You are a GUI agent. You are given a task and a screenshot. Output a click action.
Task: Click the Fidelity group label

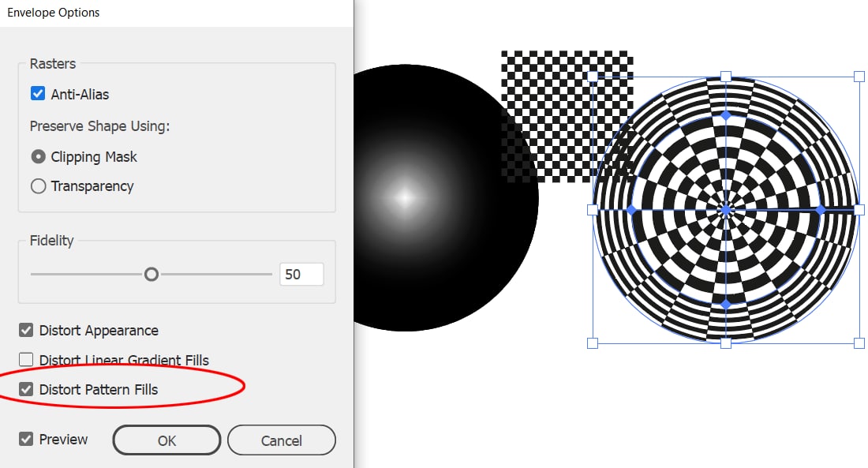(51, 241)
